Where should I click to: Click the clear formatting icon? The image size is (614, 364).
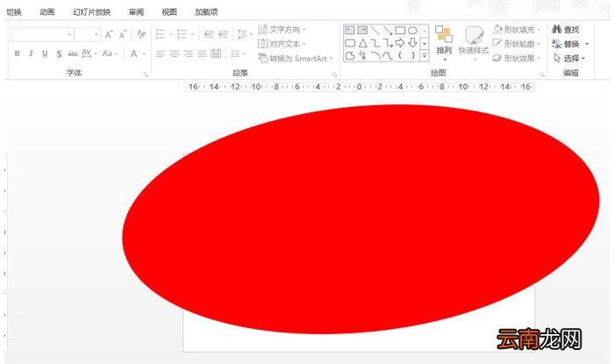141,34
